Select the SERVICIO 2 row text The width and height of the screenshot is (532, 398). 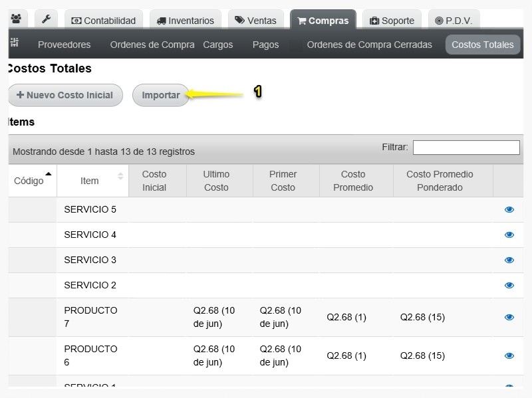click(x=90, y=285)
